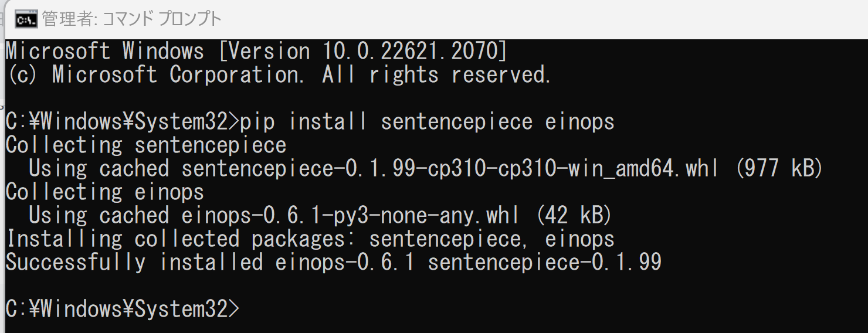This screenshot has height=333, width=868.
Task: Click the Collecting sentencepiece line
Action: (x=146, y=145)
